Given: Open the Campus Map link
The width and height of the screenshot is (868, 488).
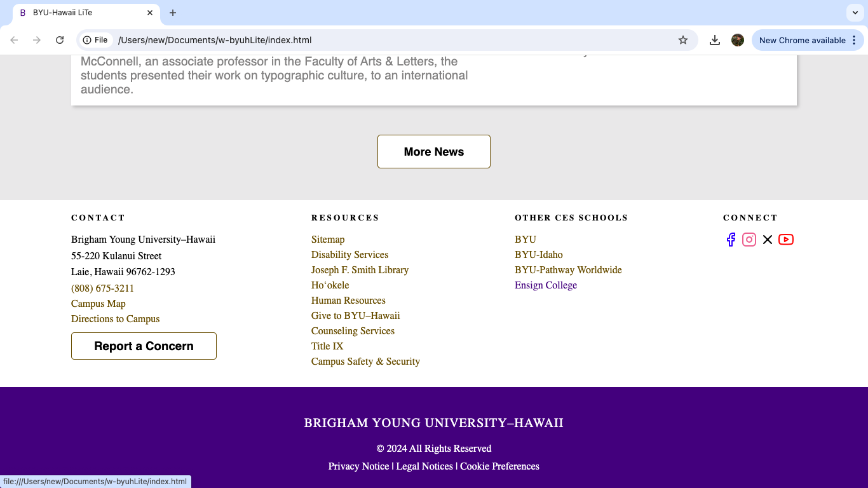Looking at the screenshot, I should [x=98, y=304].
